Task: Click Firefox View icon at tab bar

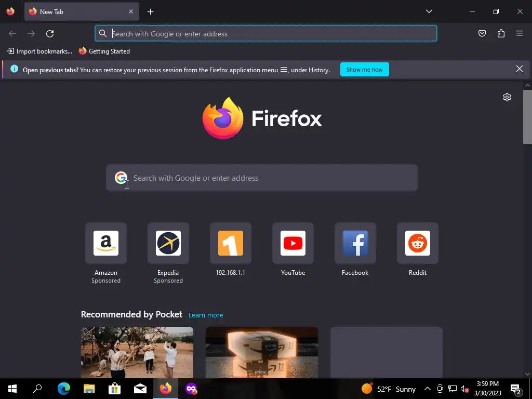Action: [x=10, y=11]
